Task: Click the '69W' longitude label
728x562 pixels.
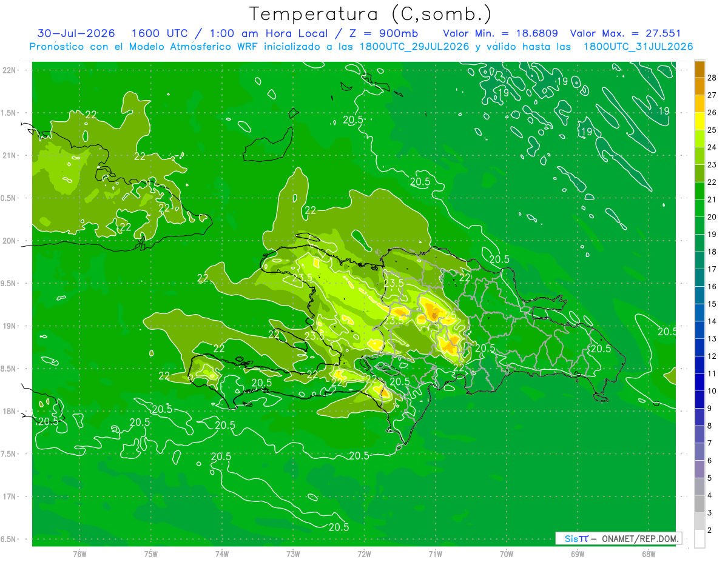Action: [x=578, y=554]
